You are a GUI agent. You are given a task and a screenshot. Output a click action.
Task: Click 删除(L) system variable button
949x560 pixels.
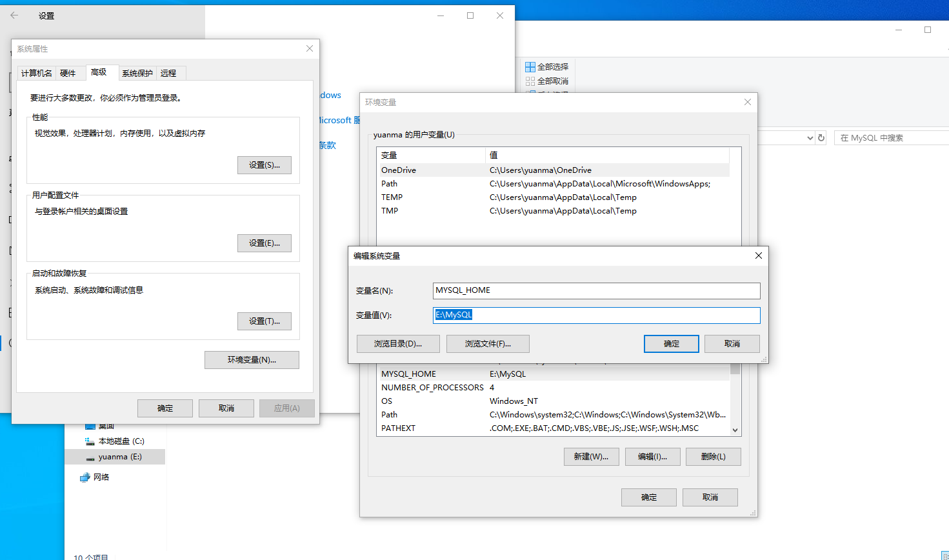(x=713, y=457)
